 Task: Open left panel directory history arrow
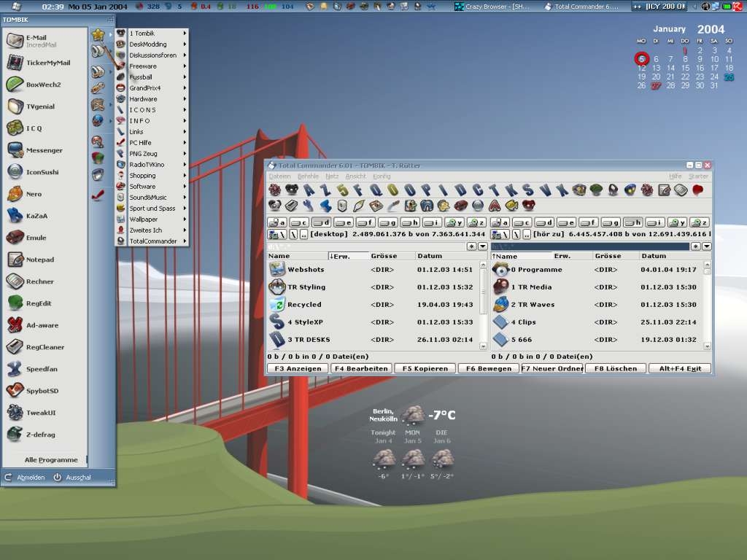tap(483, 246)
